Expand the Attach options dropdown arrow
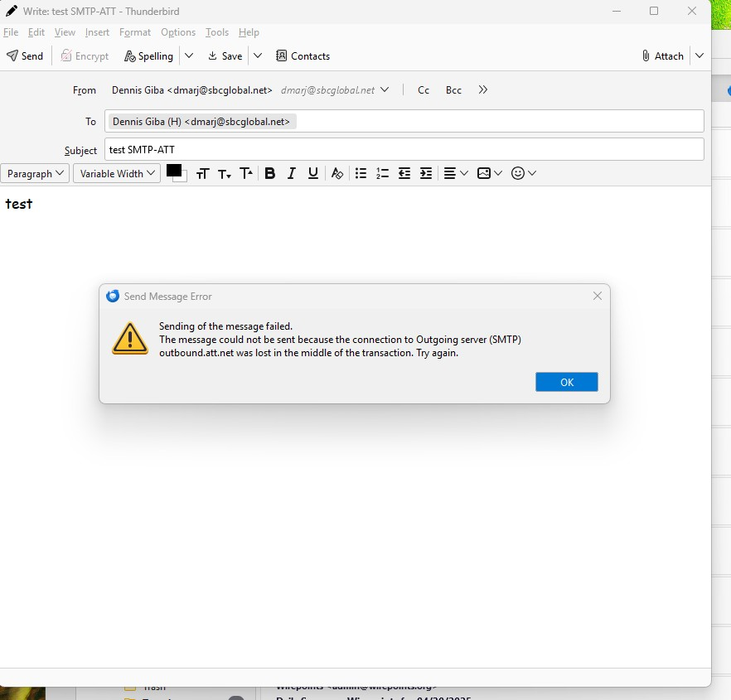This screenshot has width=731, height=700. [700, 56]
